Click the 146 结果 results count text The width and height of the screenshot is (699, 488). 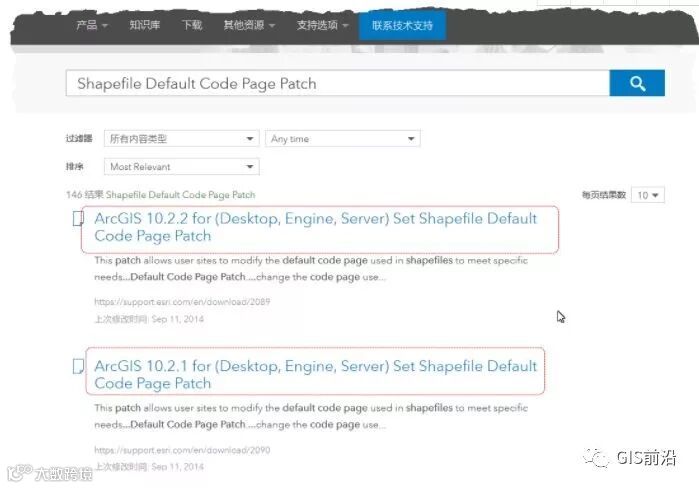click(160, 195)
